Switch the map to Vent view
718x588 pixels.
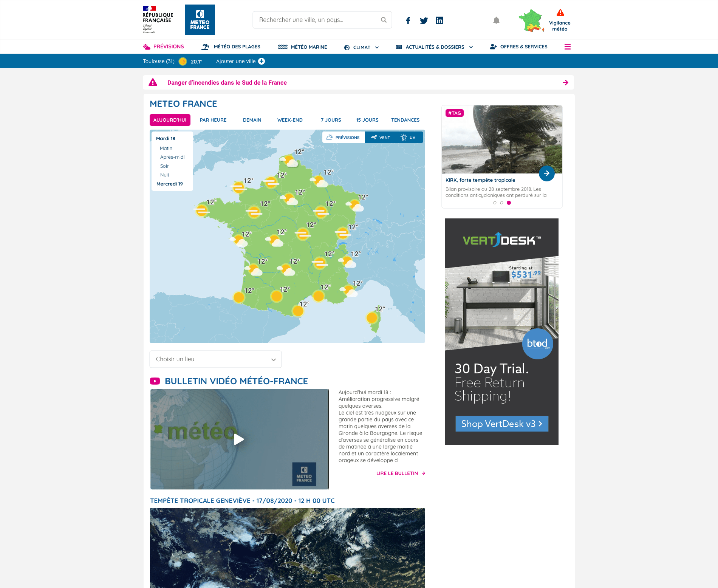pos(381,137)
